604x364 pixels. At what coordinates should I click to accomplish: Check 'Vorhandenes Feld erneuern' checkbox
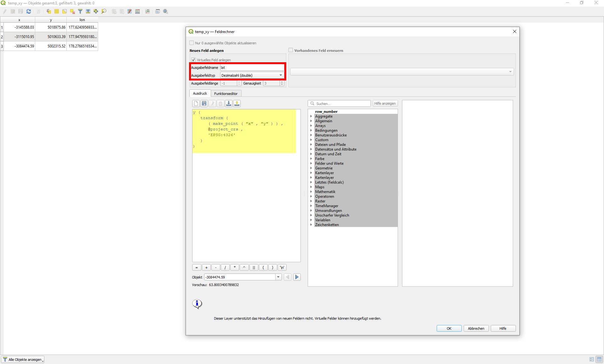click(291, 50)
